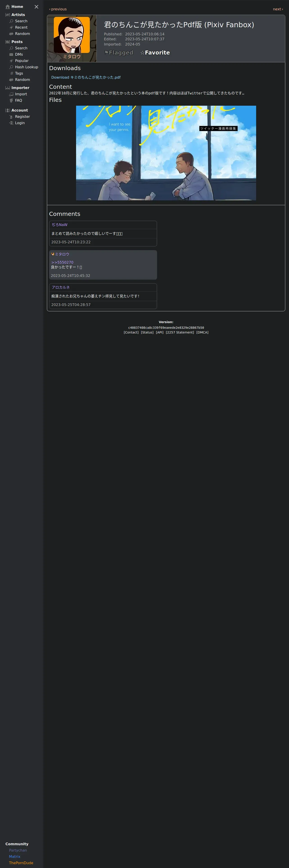The height and width of the screenshot is (868, 289).
Task: Select the post title heading text
Action: 179,25
